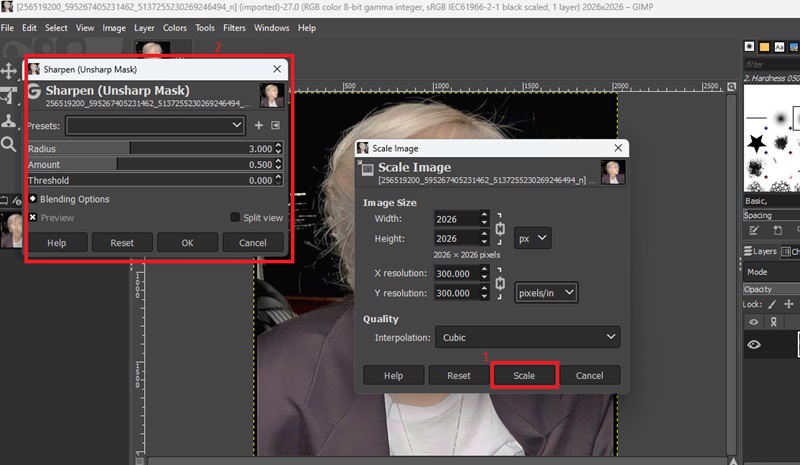Click the Threshold slider bar
Screen dimensions: 800x465
[151, 180]
